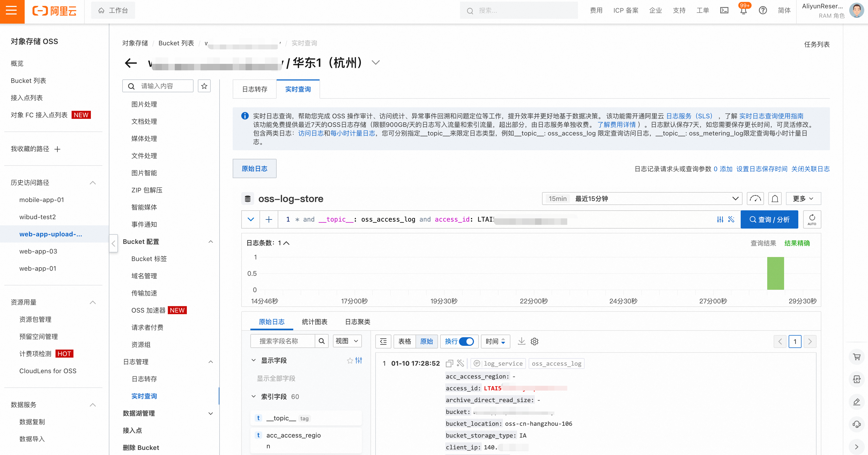Screen dimensions: 868x455
Task: Expand the 数据湖管理 section
Action: 211,413
